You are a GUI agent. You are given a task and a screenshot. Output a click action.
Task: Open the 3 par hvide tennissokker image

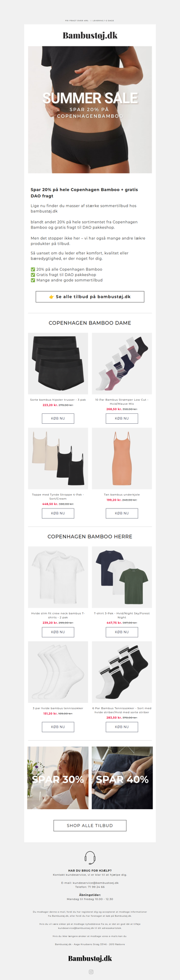coord(58,672)
